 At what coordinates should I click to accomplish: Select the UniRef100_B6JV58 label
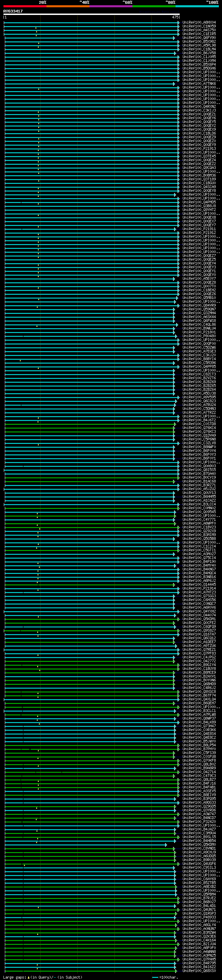199,53
